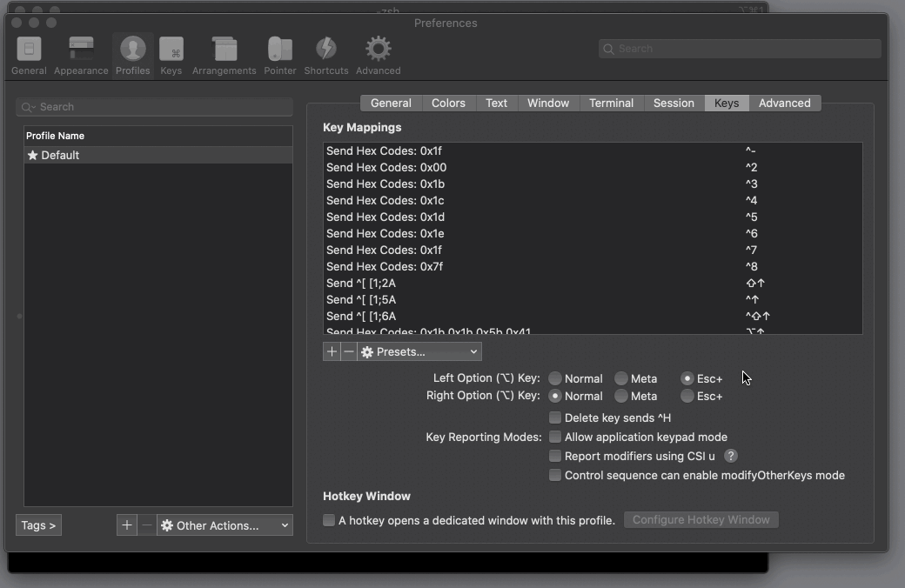Open the Advanced preferences icon
Viewport: 905px width, 588px height.
[x=378, y=54]
